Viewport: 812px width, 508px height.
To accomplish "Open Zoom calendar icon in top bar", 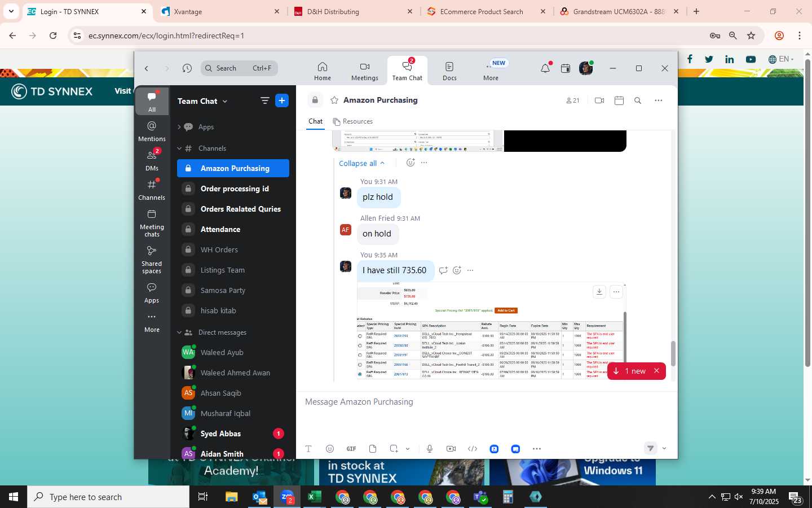I will click(x=566, y=68).
